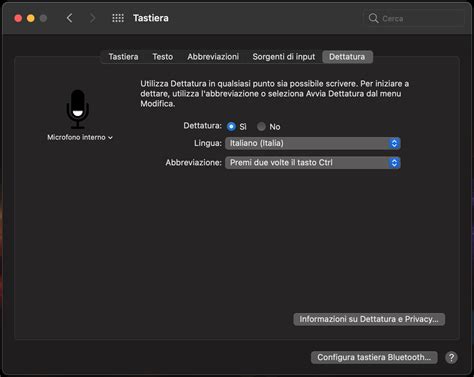Click Configura tastiera Bluetooth button
This screenshot has width=474, height=377.
374,357
